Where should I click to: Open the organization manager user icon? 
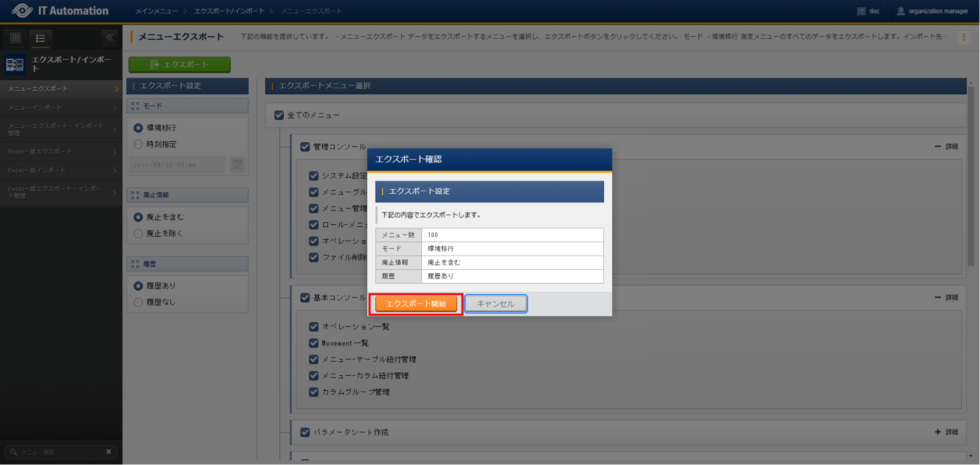click(x=901, y=11)
